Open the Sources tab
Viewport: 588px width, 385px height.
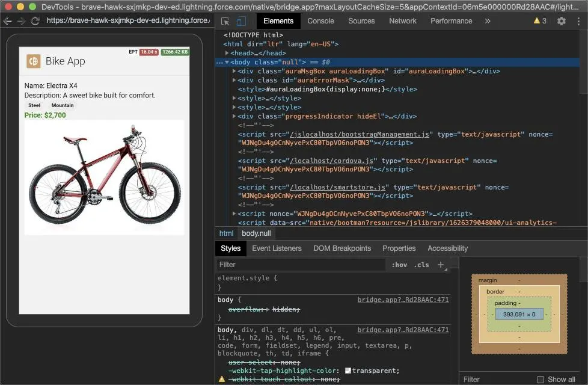[361, 21]
